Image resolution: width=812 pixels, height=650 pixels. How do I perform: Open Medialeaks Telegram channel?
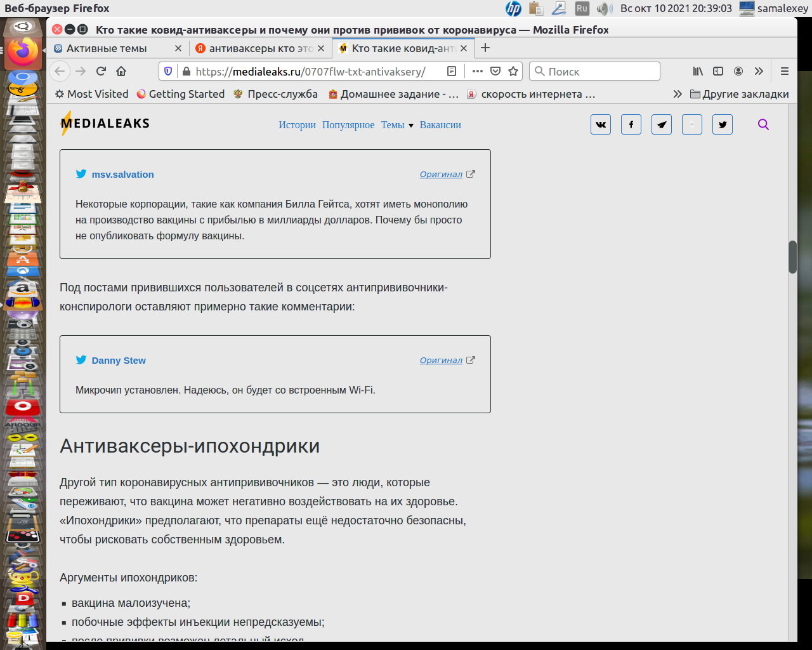click(662, 124)
